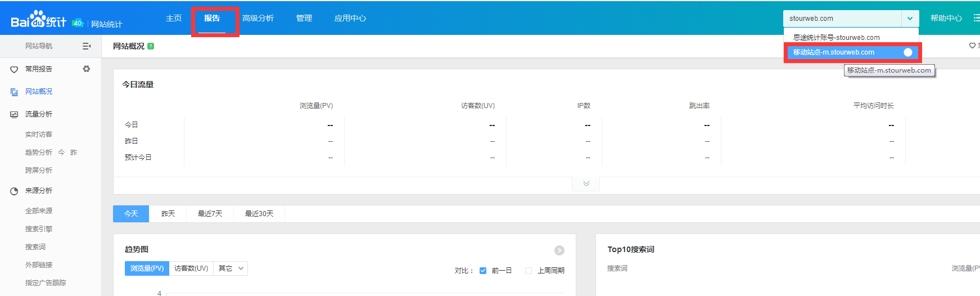The height and width of the screenshot is (296, 980).
Task: Choose 移动站点-m.stourweb.com from the site list
Action: point(834,52)
